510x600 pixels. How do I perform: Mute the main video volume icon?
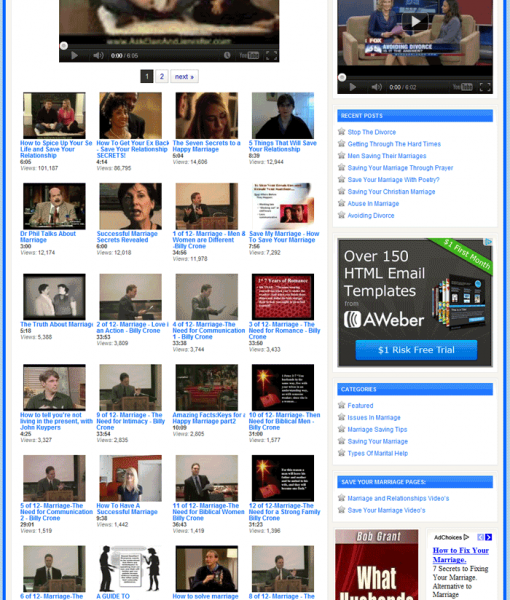click(x=98, y=55)
